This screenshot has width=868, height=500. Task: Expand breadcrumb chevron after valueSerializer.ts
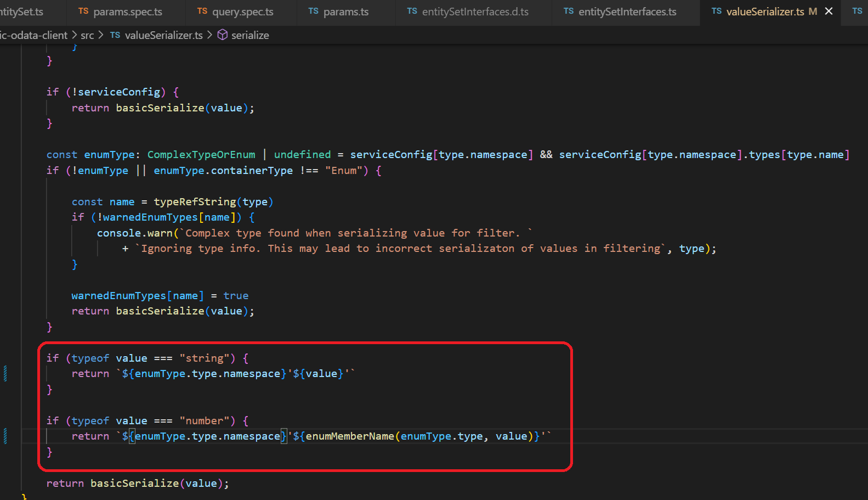[210, 35]
